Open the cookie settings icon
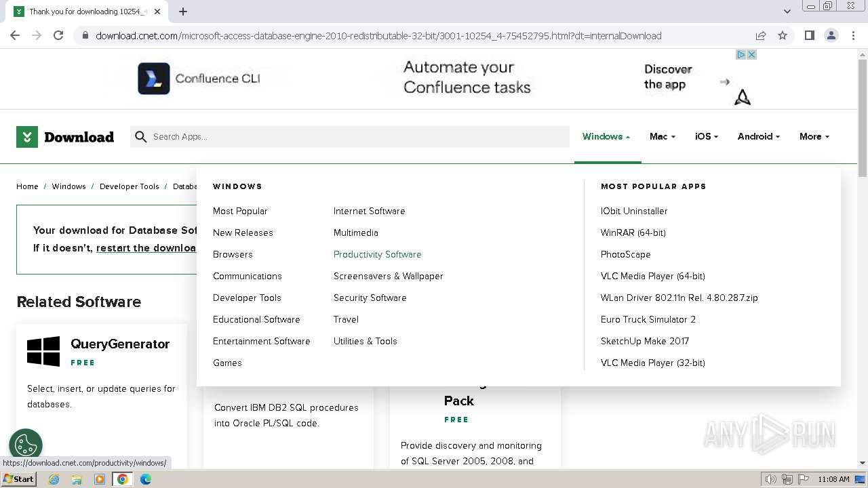868x488 pixels. coord(26,445)
